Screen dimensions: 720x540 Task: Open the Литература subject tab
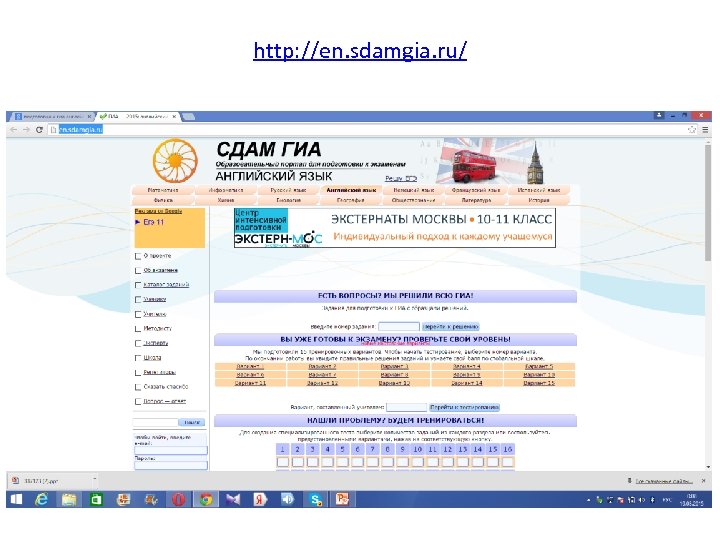point(476,201)
